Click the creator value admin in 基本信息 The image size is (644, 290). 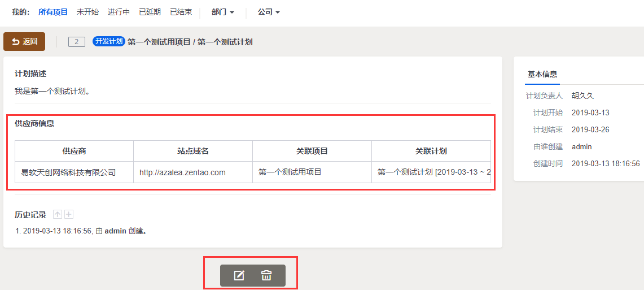[581, 146]
